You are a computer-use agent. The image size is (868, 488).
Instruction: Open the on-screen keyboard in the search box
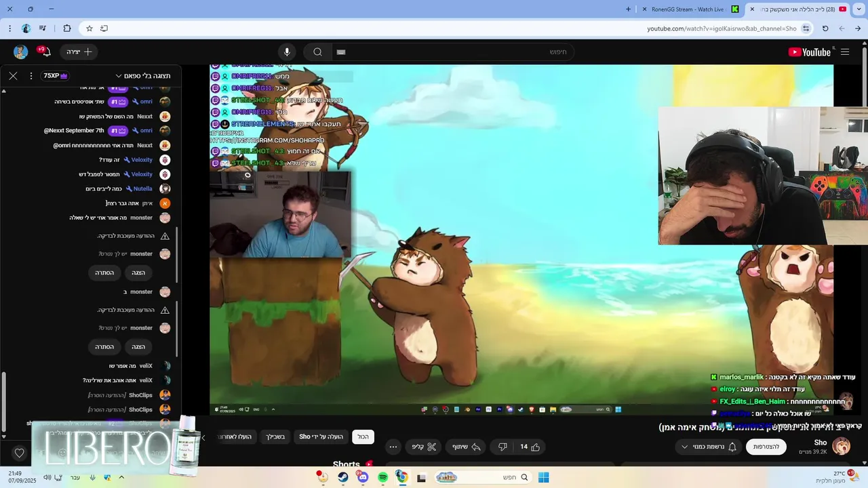click(341, 52)
